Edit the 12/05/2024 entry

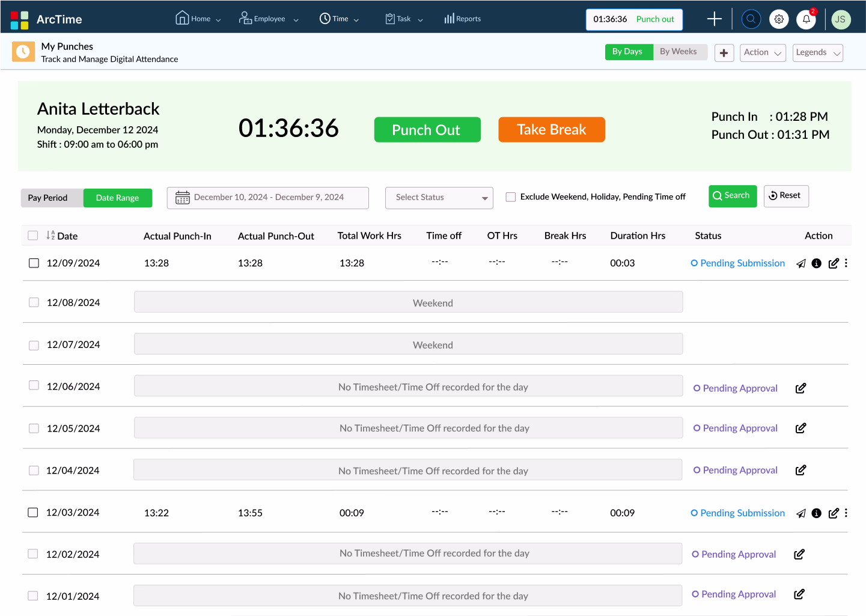point(800,428)
